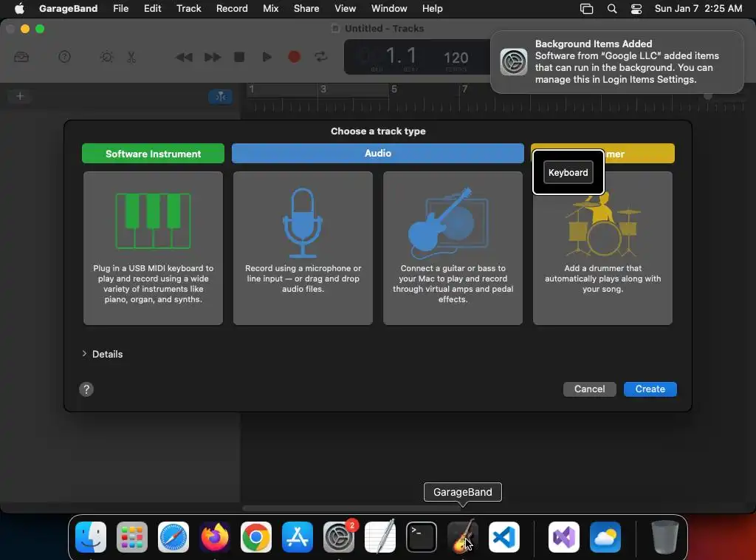The image size is (756, 560).
Task: Click the Cancel button
Action: [x=589, y=389]
